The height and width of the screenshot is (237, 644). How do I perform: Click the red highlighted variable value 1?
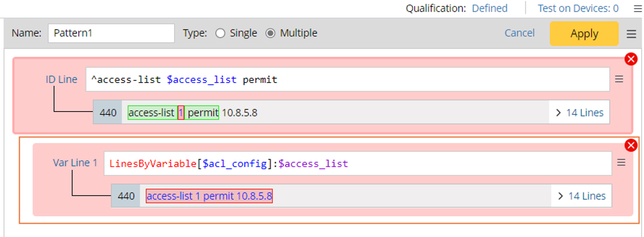tap(181, 112)
